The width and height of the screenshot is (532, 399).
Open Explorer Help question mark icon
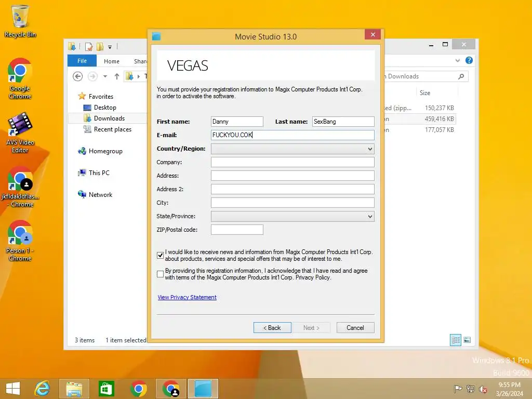coord(469,60)
